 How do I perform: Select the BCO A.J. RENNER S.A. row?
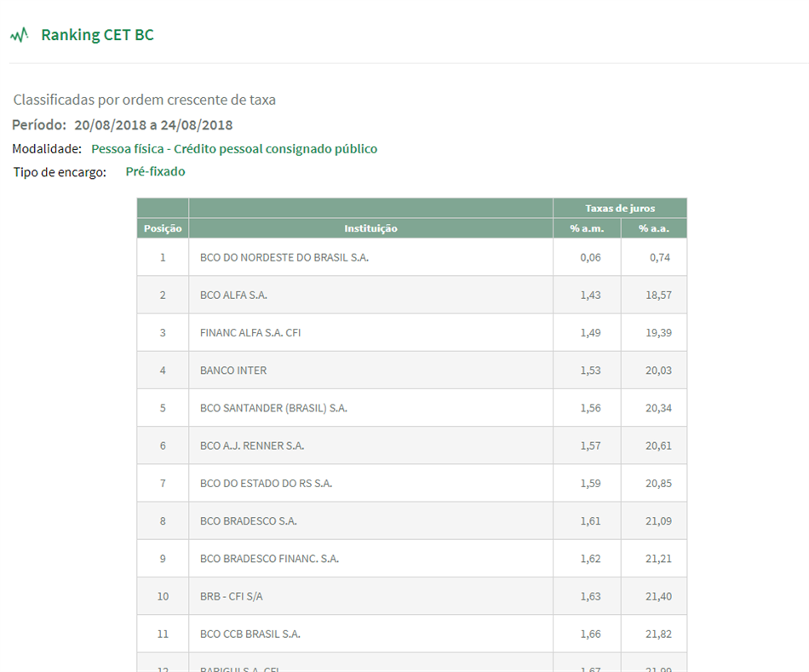point(411,445)
